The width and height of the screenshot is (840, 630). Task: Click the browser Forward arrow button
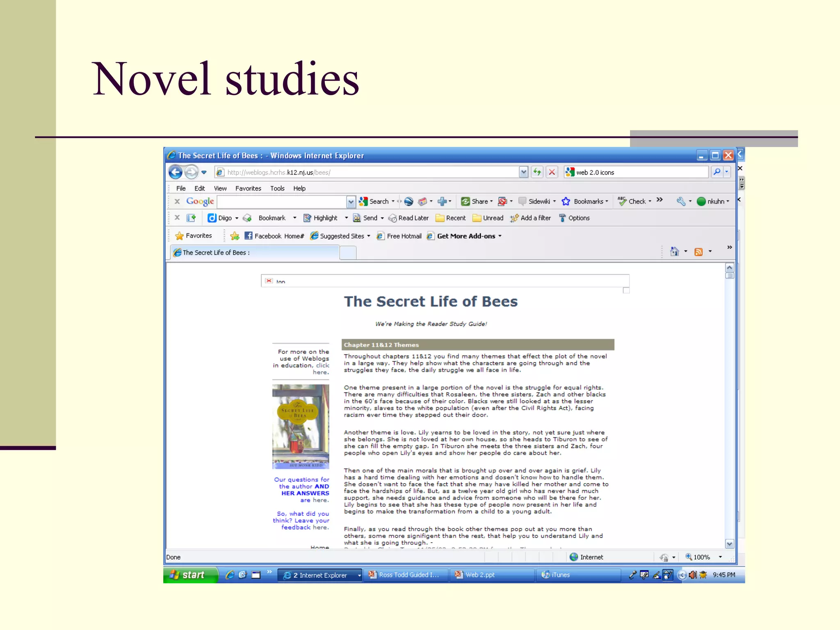[191, 172]
